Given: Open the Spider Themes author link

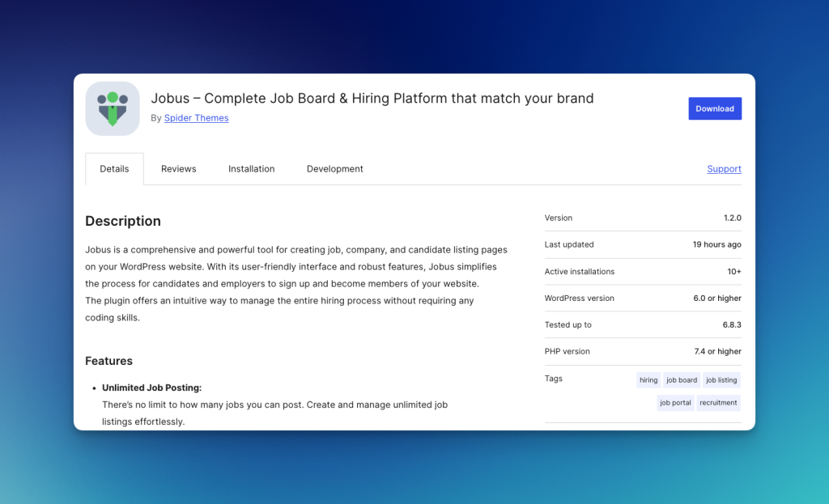Looking at the screenshot, I should [x=196, y=118].
